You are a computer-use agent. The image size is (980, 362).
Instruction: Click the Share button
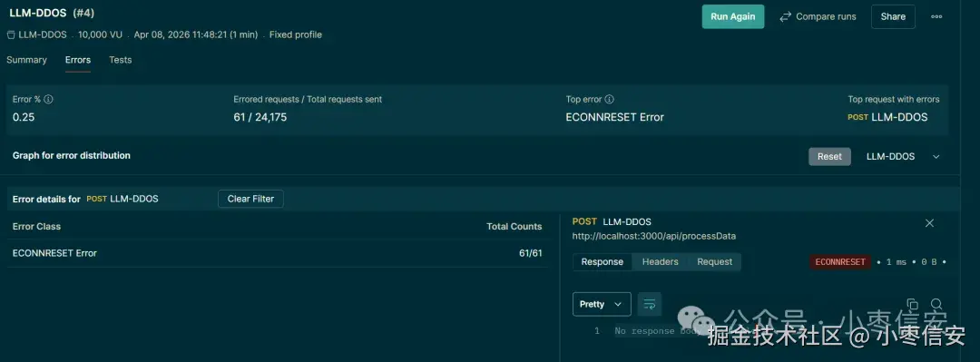pyautogui.click(x=893, y=17)
